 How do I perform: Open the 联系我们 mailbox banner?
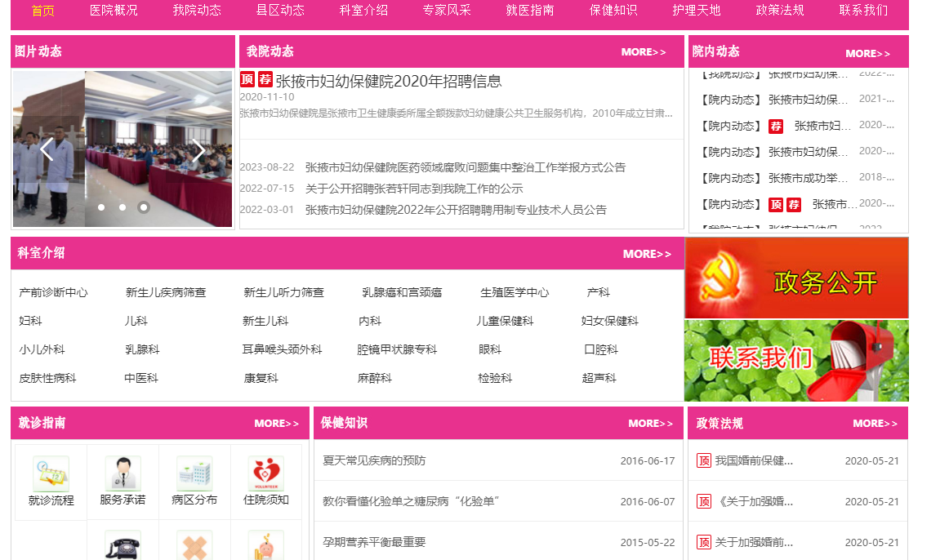[796, 361]
